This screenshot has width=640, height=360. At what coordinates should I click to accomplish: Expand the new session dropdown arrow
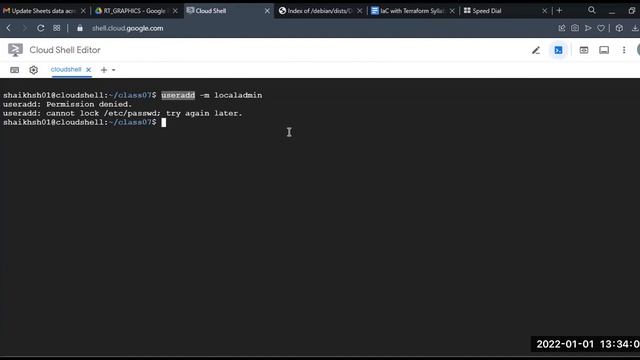click(x=113, y=70)
